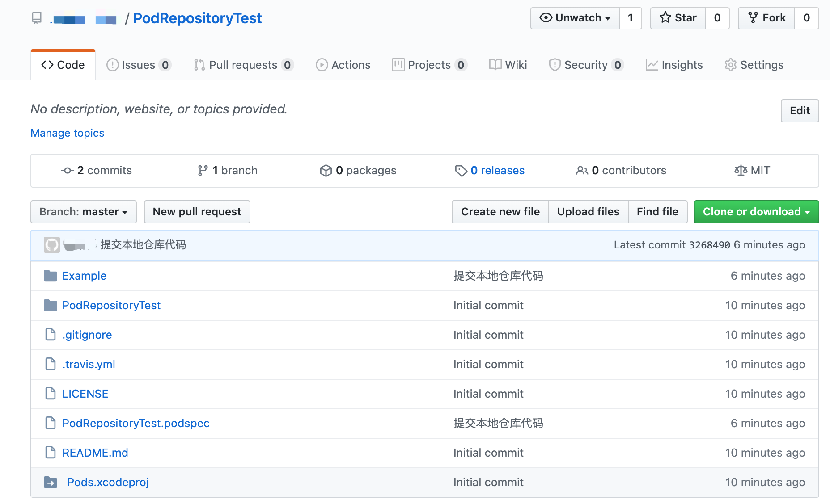
Task: Click the package cube icon
Action: pyautogui.click(x=326, y=171)
